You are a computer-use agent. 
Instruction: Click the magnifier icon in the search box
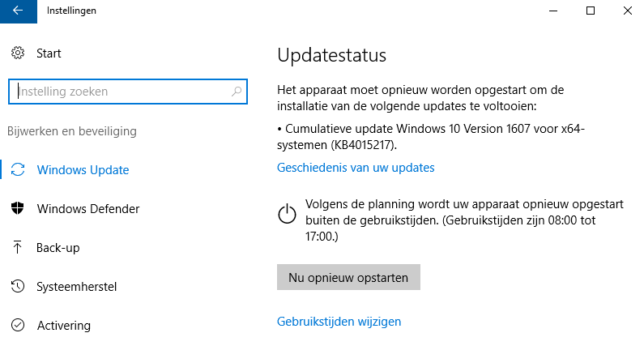pos(237,92)
